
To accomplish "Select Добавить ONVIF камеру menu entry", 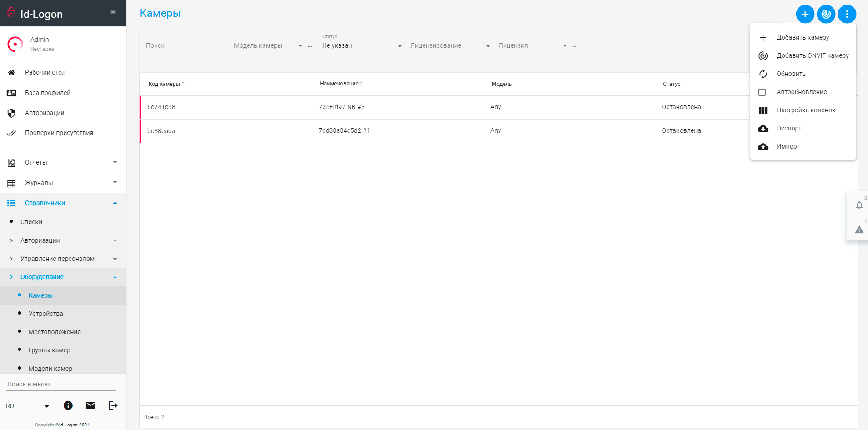I will [812, 56].
